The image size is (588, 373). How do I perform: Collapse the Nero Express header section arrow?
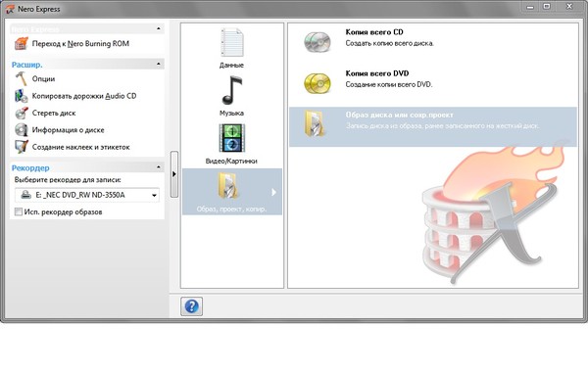159,28
